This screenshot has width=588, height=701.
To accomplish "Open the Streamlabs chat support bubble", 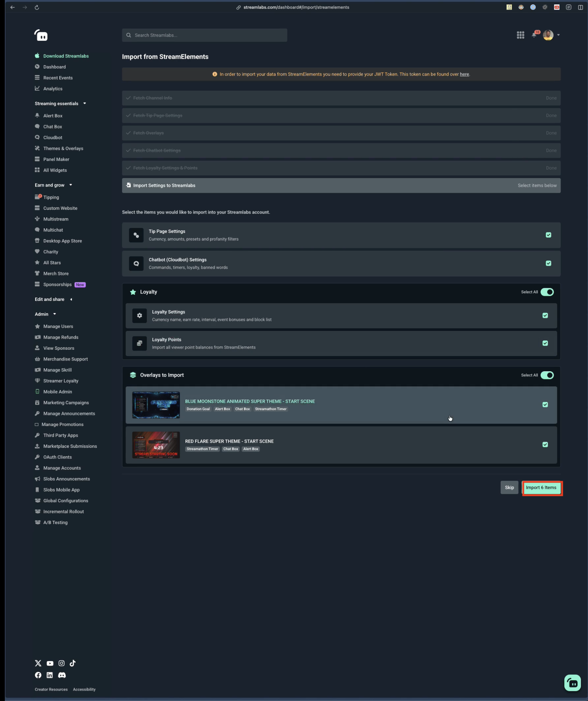I will tap(572, 683).
